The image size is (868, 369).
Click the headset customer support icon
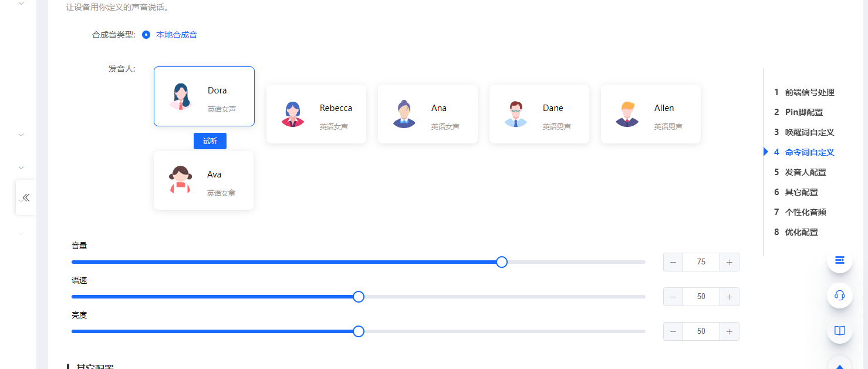click(839, 295)
